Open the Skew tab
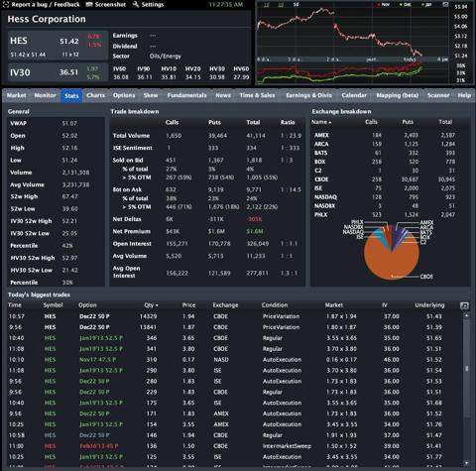Screen dimensions: 476x471 [151, 95]
